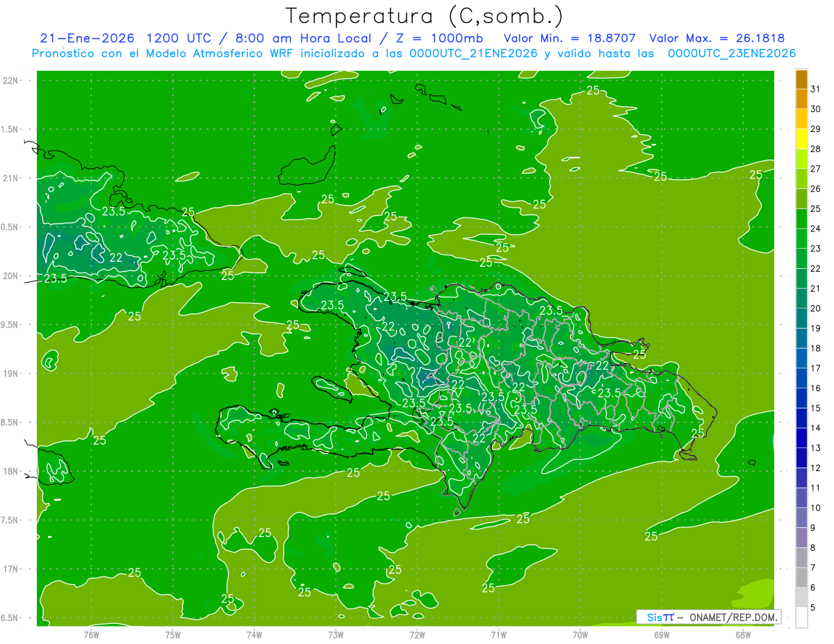Click "Valor Min. = 18.8707" in header
Viewport: 834px width, 644px height.
pos(569,38)
